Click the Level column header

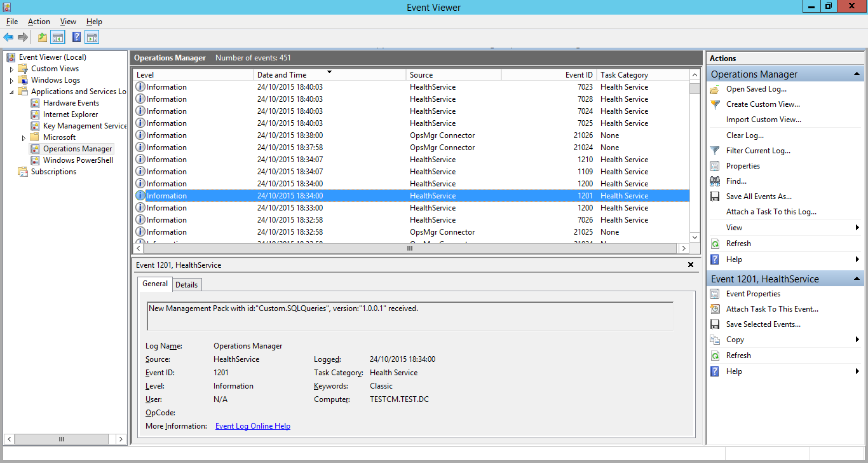click(193, 75)
